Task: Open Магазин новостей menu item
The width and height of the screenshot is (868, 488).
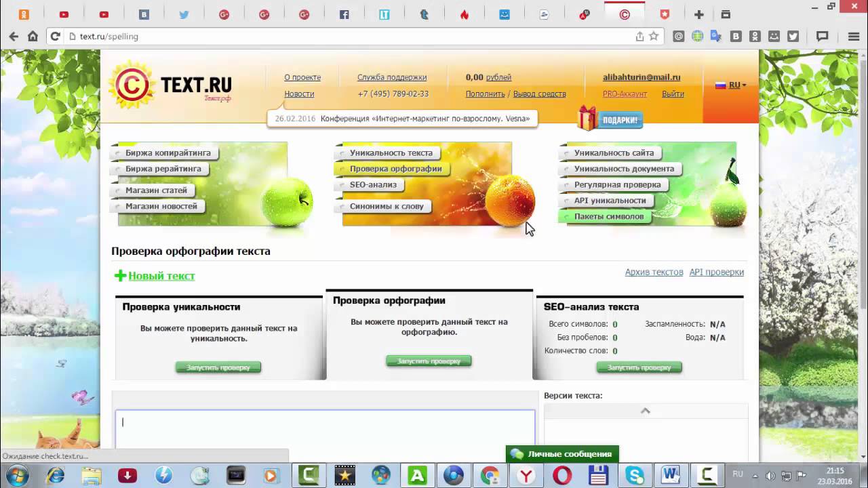Action: pos(161,206)
